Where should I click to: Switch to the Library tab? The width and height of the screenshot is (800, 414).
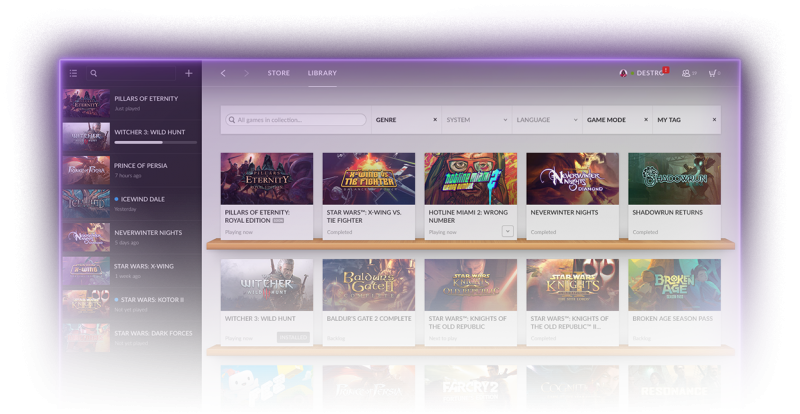pyautogui.click(x=322, y=73)
